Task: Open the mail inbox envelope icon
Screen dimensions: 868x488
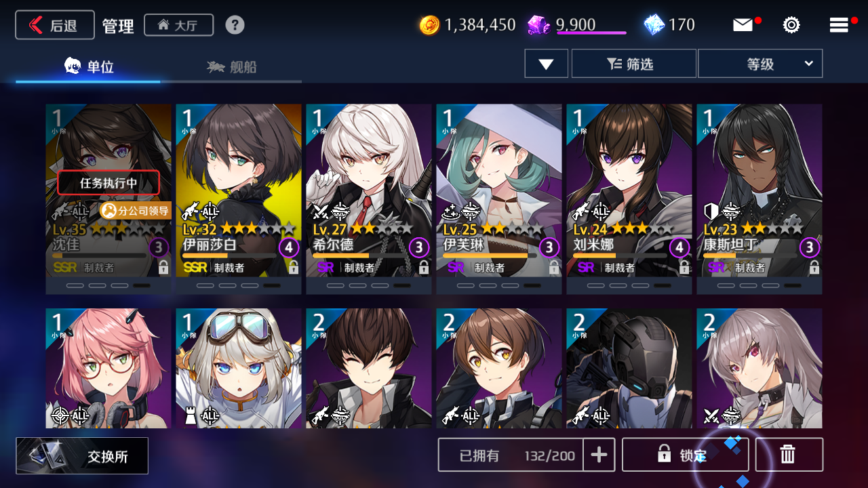Action: tap(743, 25)
